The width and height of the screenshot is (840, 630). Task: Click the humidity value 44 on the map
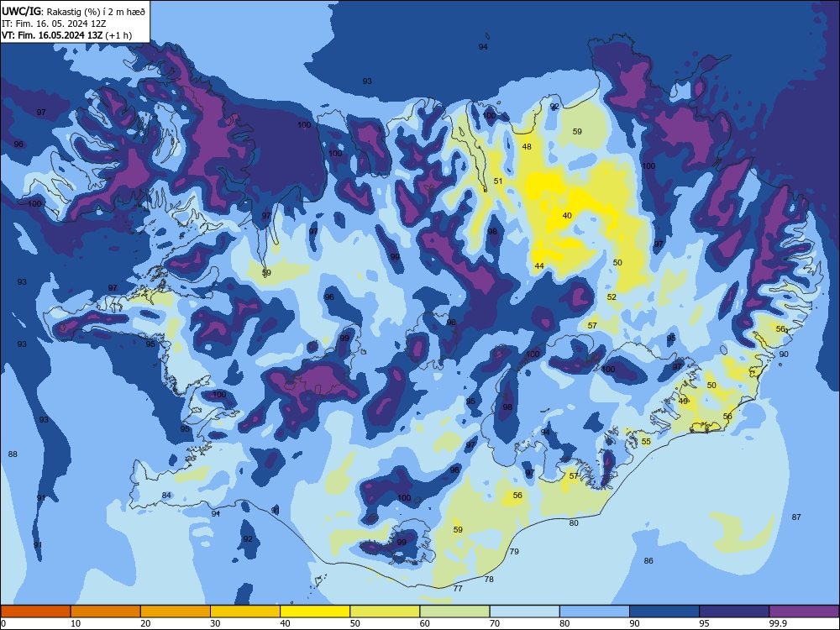pyautogui.click(x=539, y=265)
